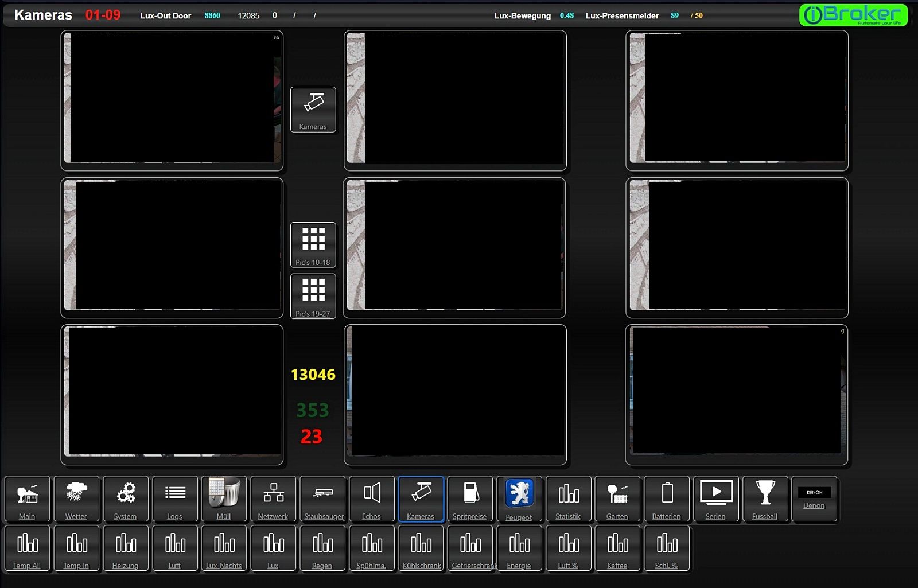
Task: Open the Lux chart
Action: point(273,548)
